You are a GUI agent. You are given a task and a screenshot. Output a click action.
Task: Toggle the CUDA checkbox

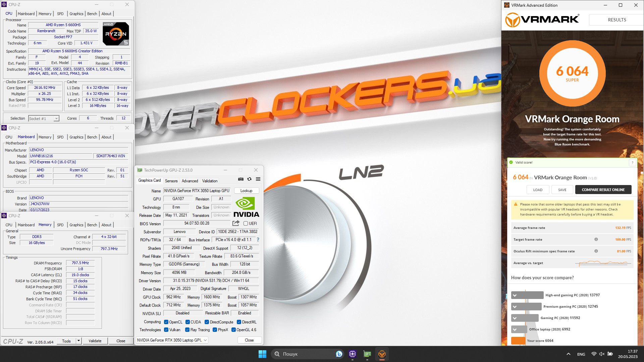point(187,322)
